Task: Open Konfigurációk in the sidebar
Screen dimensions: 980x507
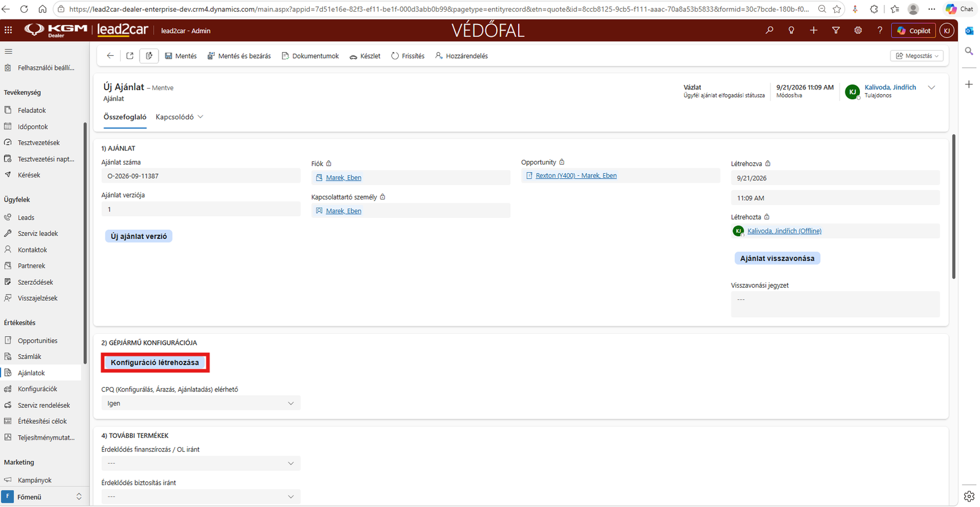Action: [x=37, y=389]
